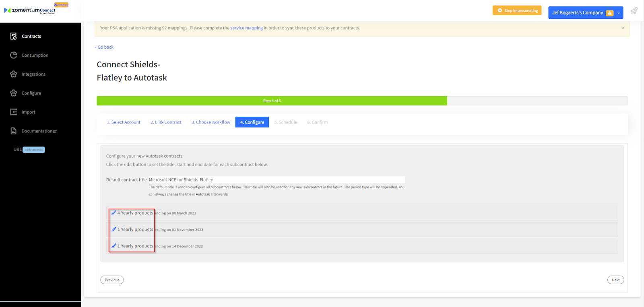Edit subcontract ending 01 November 2022 pencil
644x307 pixels.
click(x=114, y=229)
